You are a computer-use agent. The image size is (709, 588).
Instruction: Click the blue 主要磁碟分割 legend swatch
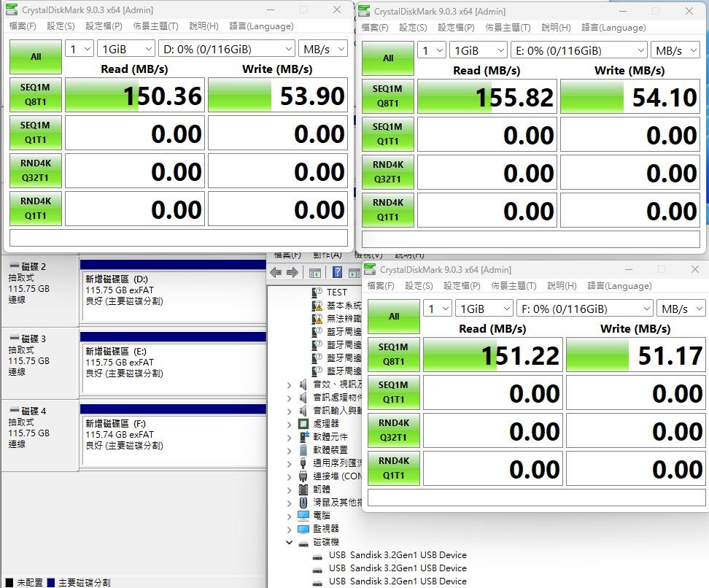[50, 582]
